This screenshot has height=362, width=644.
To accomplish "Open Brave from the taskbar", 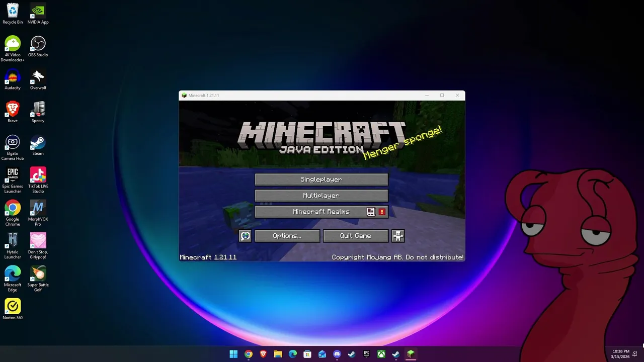I will pos(263,354).
